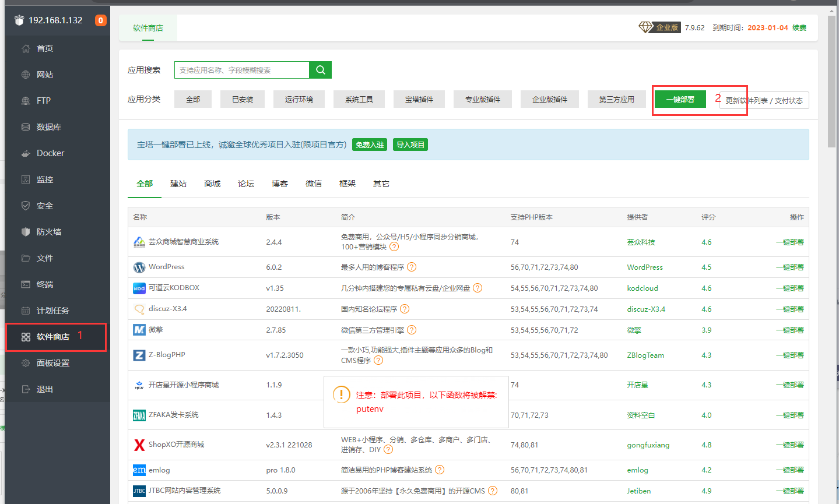Open the kodcloud provider link
This screenshot has width=839, height=504.
(x=643, y=288)
